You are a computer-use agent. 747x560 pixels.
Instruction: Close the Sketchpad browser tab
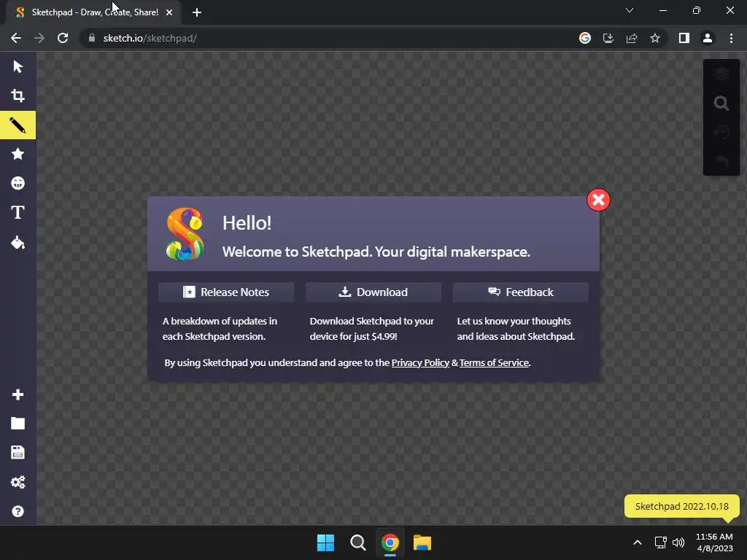169,12
